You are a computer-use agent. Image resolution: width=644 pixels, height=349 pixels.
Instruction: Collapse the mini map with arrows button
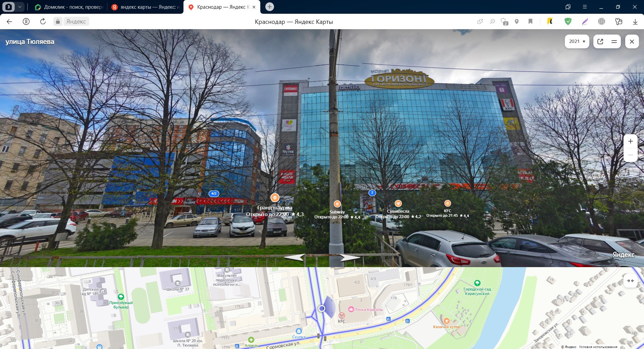[x=631, y=281]
